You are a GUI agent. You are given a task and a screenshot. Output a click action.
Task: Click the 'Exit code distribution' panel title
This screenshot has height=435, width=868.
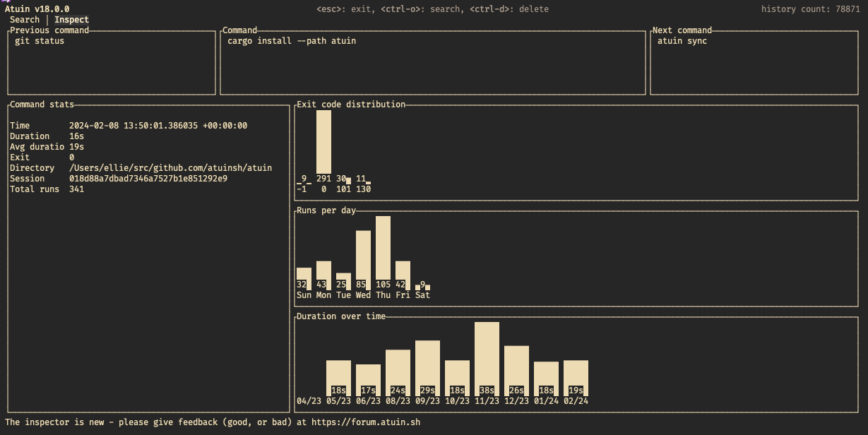point(351,105)
